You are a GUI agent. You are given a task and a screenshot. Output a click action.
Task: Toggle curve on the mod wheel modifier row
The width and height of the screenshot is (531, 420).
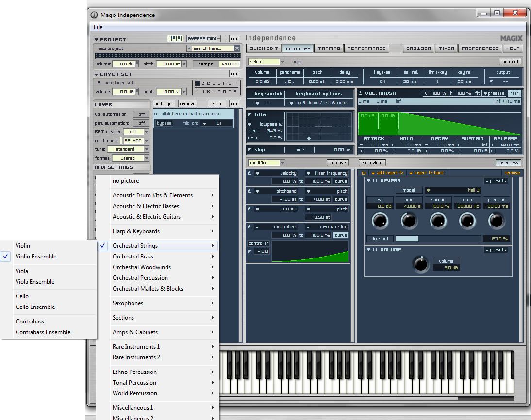[x=341, y=235]
